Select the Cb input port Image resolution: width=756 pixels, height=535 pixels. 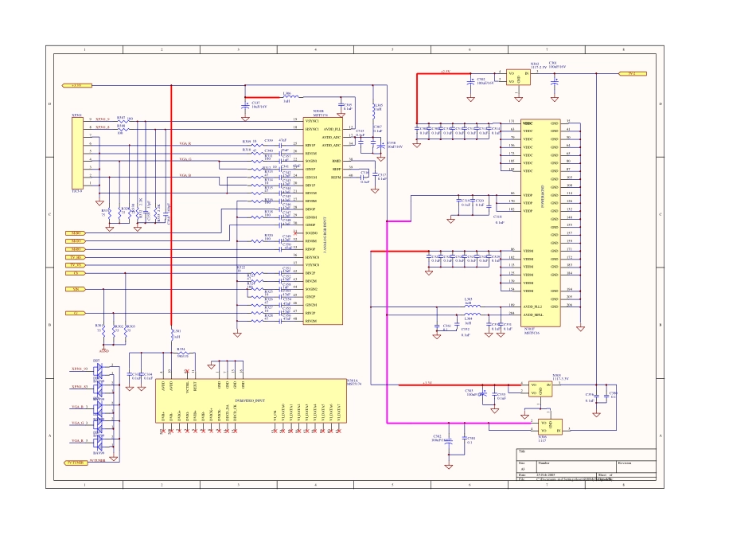76,272
